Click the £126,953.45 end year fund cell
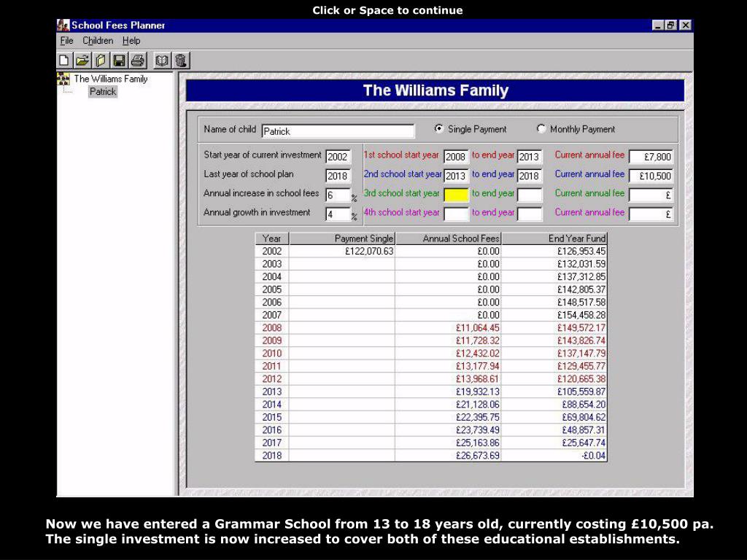This screenshot has height=560, width=747. pos(554,252)
